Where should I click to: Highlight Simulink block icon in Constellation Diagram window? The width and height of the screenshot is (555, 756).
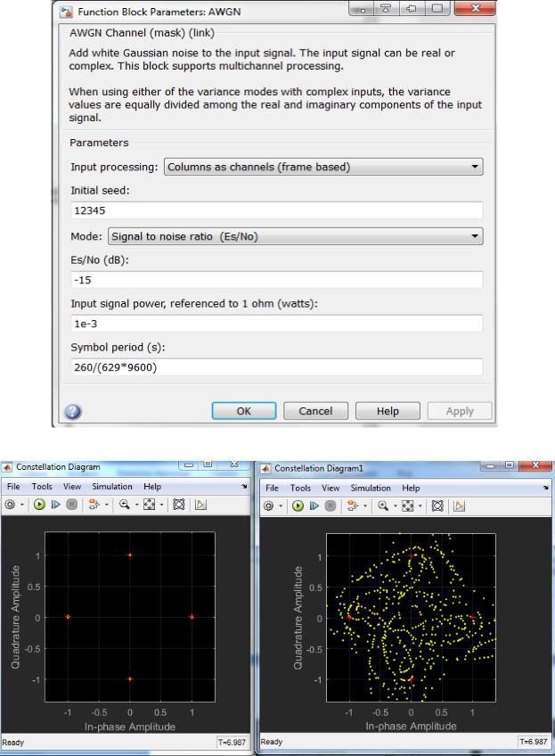[x=94, y=505]
